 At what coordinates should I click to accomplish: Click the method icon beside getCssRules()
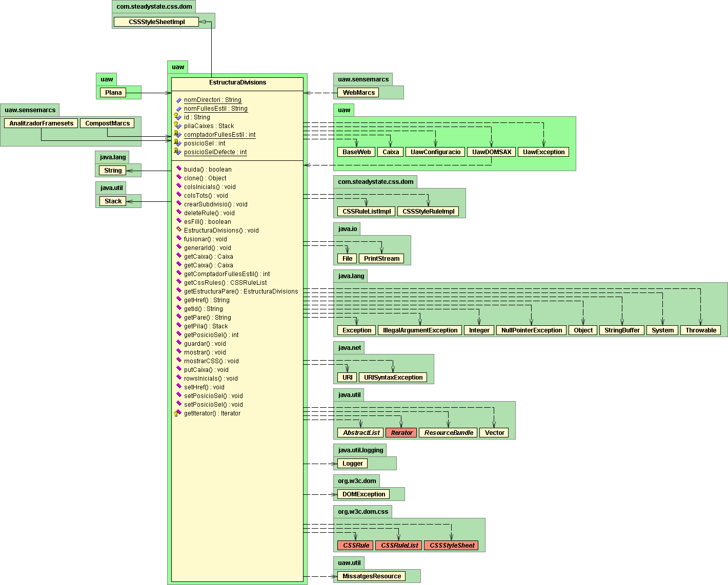click(x=178, y=282)
